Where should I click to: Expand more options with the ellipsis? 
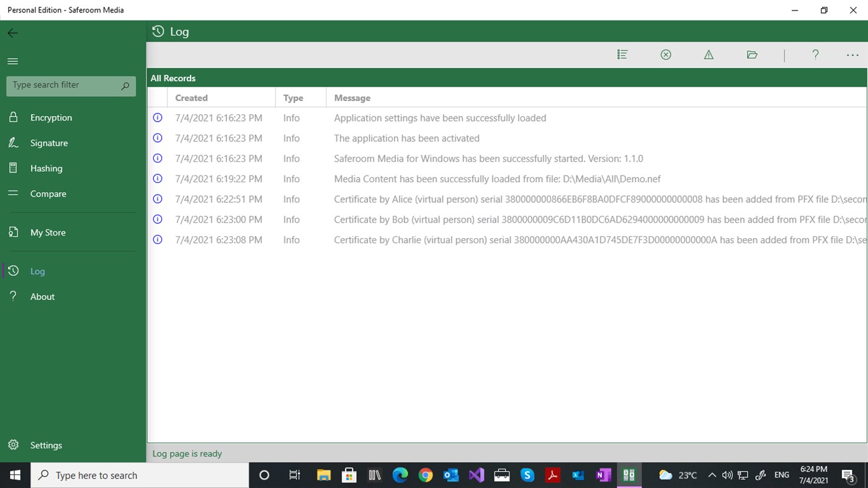(852, 55)
